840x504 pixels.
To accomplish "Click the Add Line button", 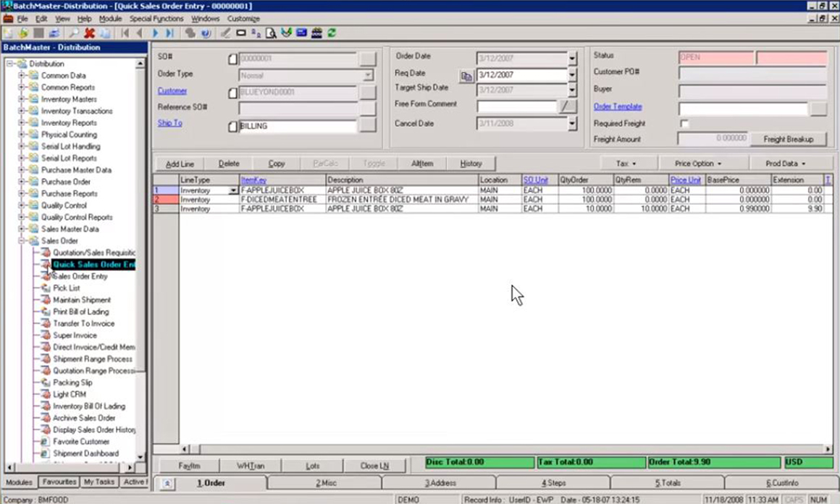I will 180,164.
